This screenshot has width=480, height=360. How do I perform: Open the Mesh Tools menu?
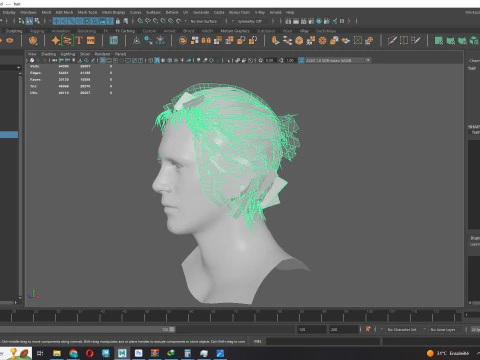click(x=87, y=12)
